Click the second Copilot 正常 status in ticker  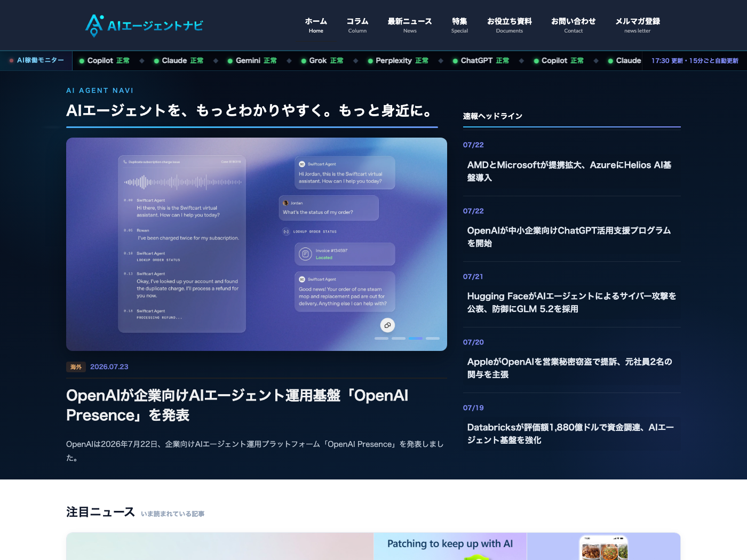tap(559, 61)
